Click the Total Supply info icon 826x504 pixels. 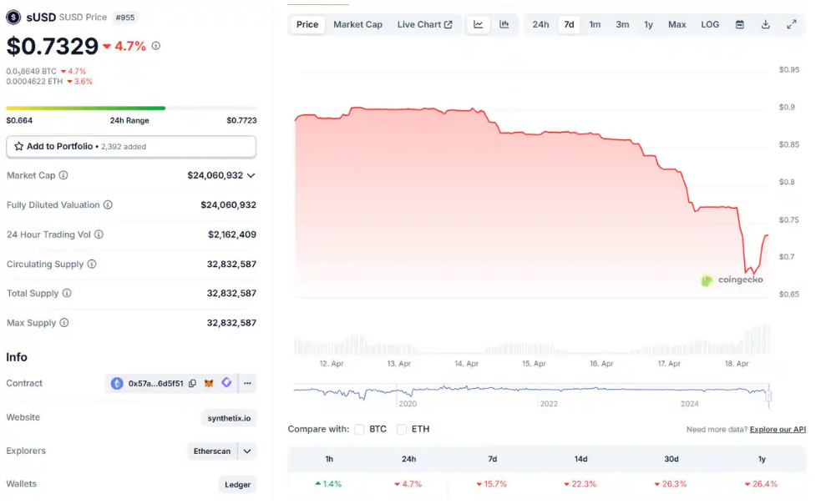pyautogui.click(x=66, y=293)
